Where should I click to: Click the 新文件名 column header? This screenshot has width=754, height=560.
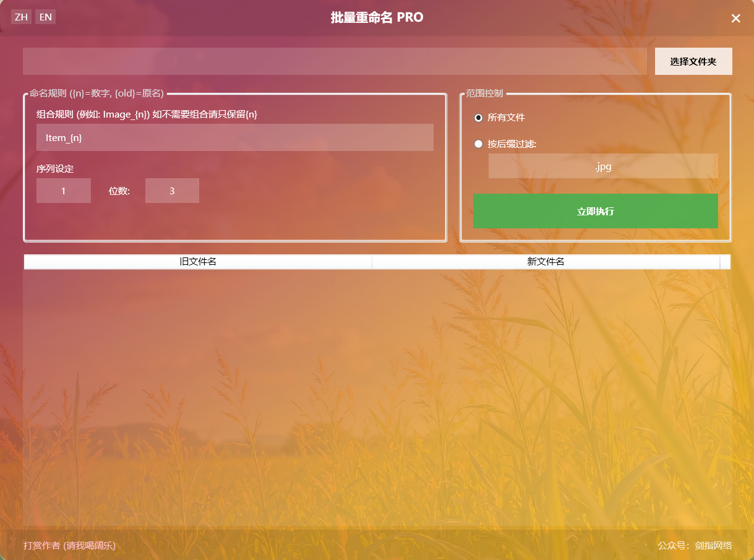[x=546, y=262]
